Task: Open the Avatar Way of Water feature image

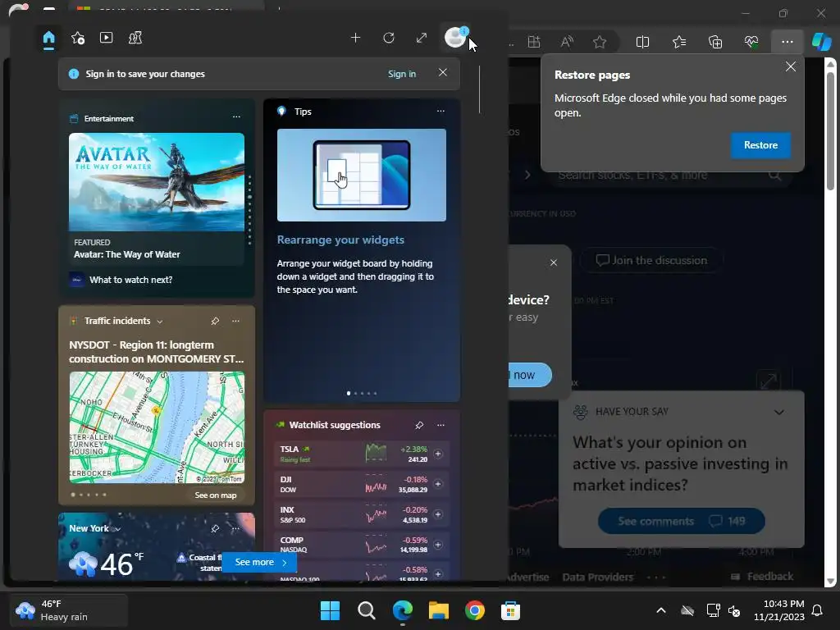Action: pyautogui.click(x=157, y=182)
